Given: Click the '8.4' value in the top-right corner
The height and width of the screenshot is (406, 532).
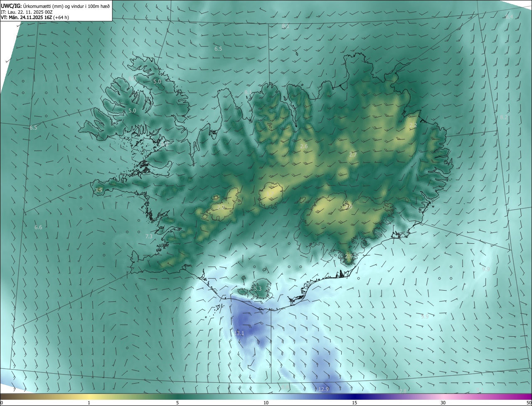Looking at the screenshot, I should pyautogui.click(x=509, y=17).
